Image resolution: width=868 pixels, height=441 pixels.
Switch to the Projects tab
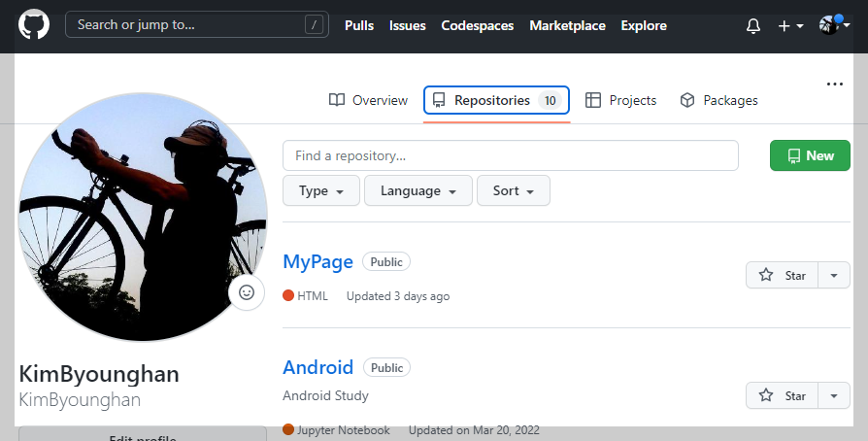click(x=620, y=100)
